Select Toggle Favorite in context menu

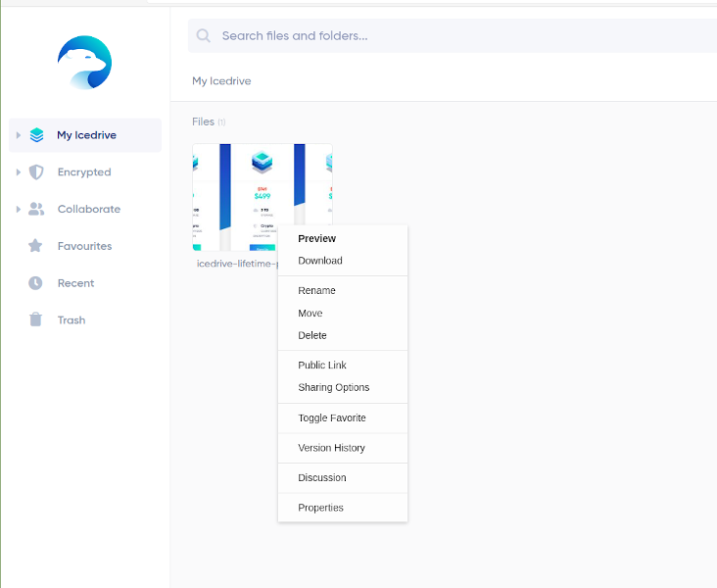point(332,418)
